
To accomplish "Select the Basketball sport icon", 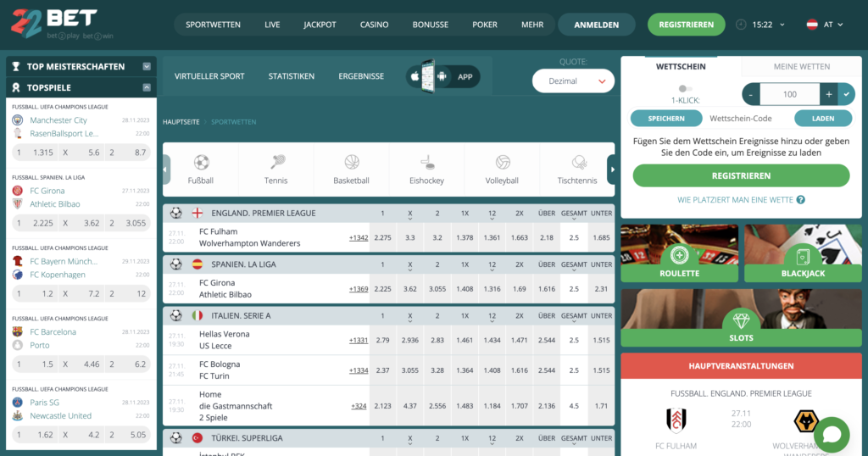I will pyautogui.click(x=352, y=162).
